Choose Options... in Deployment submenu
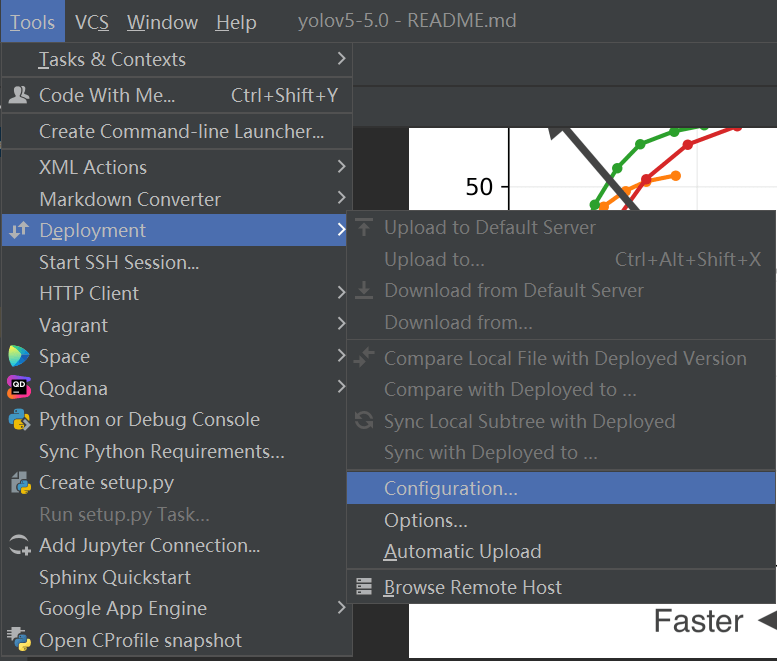This screenshot has height=661, width=777. 561,520
